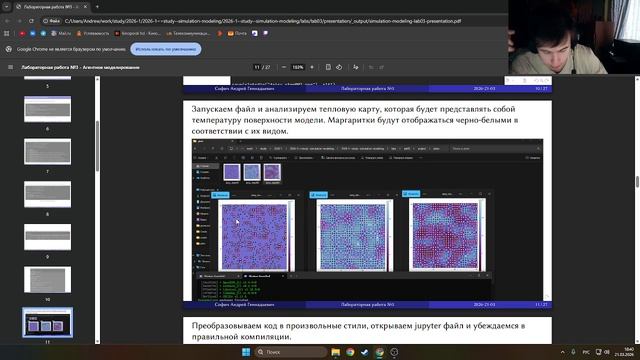640x360 pixels.
Task: Click the fit to page icon
Action: 328,67
